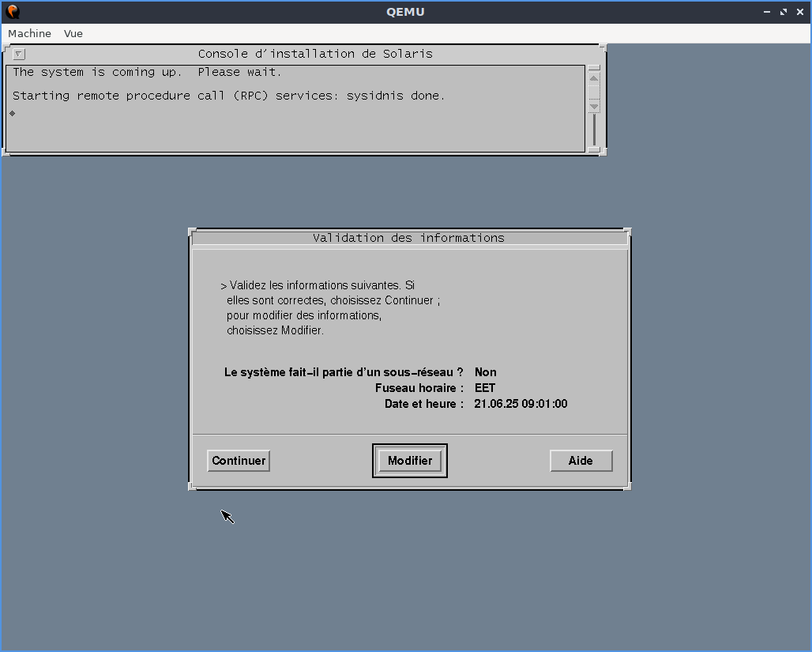
Task: Select the date value '21.06.25 09:01:00'
Action: tap(521, 404)
